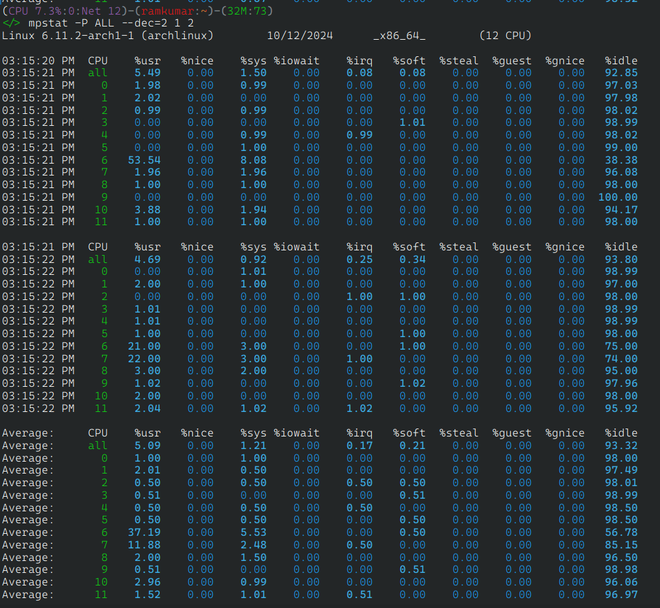The image size is (660, 608).
Task: Click the _x86_64_ architecture label
Action: point(399,36)
